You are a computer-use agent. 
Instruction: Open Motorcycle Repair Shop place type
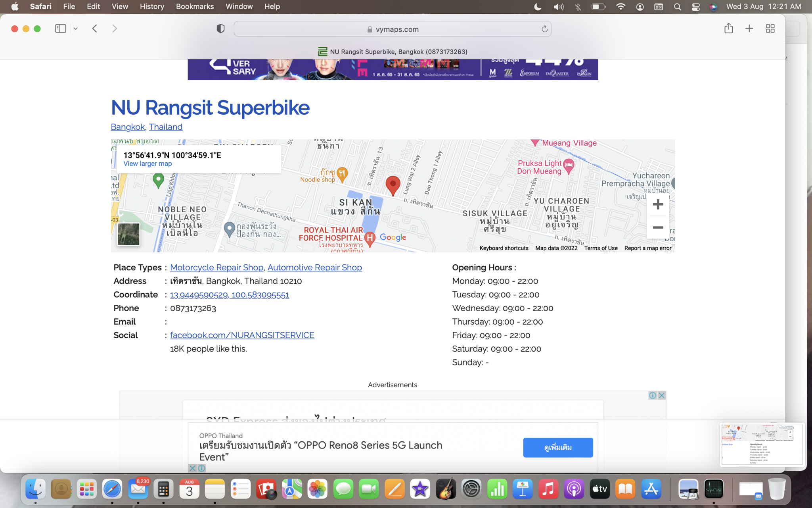pyautogui.click(x=216, y=267)
